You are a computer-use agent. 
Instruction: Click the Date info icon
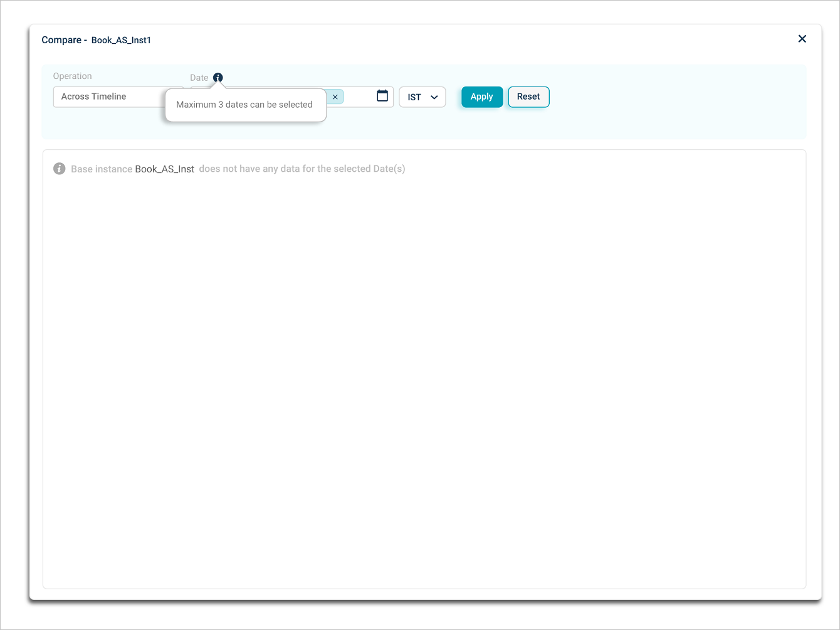[x=218, y=78]
